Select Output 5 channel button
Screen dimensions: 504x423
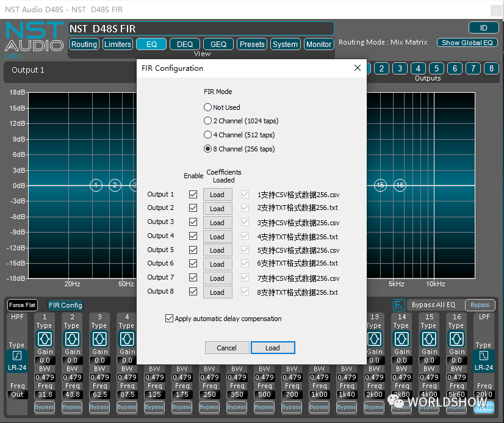click(x=436, y=68)
